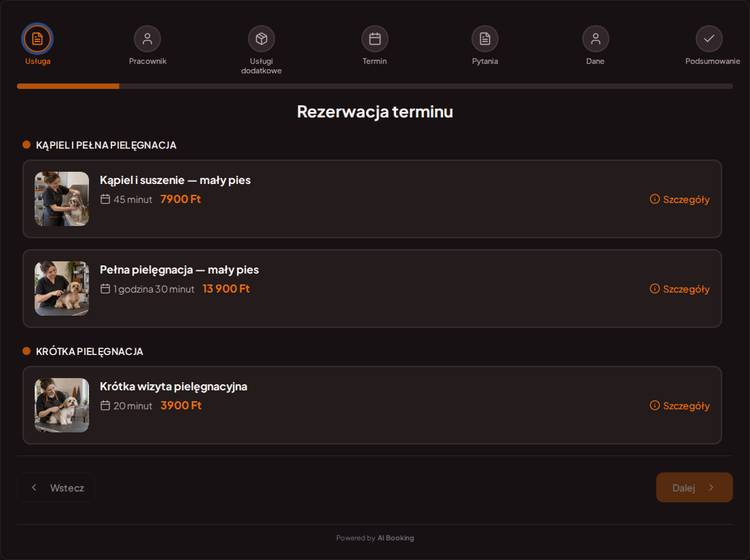Click the Usługi dodatkowe step label
Screen dimensions: 750x560
tap(261, 66)
